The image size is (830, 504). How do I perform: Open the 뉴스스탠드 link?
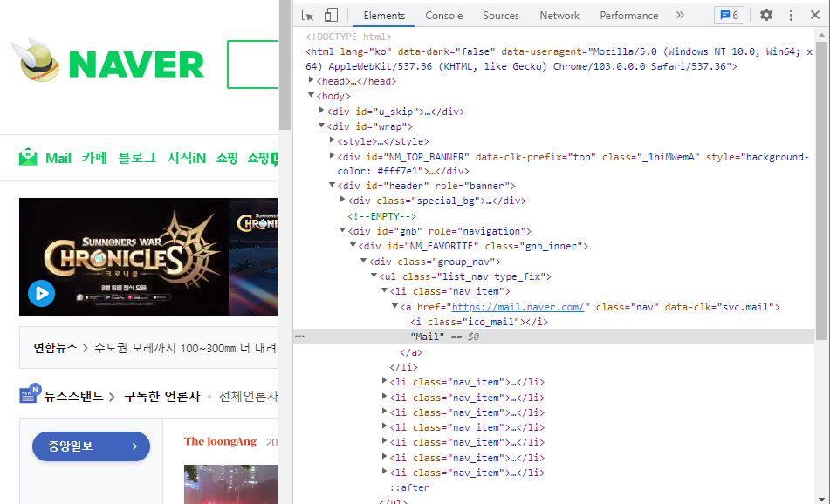(x=73, y=396)
